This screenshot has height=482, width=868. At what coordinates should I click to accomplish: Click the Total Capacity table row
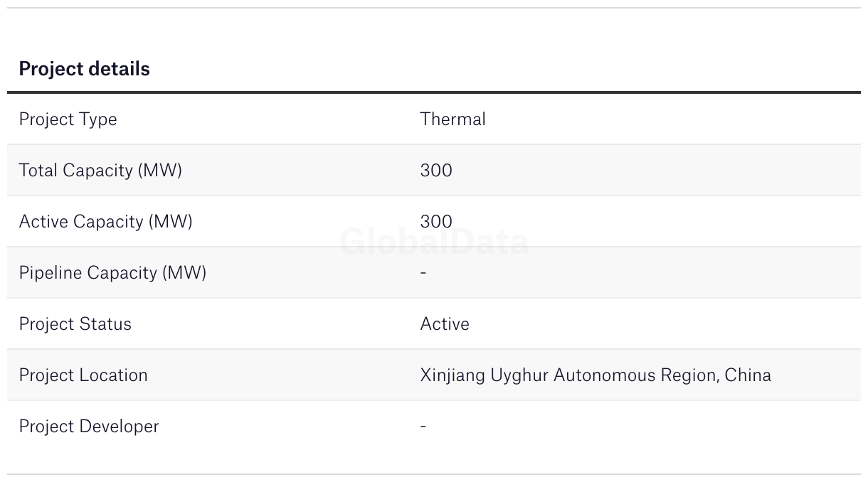point(434,170)
